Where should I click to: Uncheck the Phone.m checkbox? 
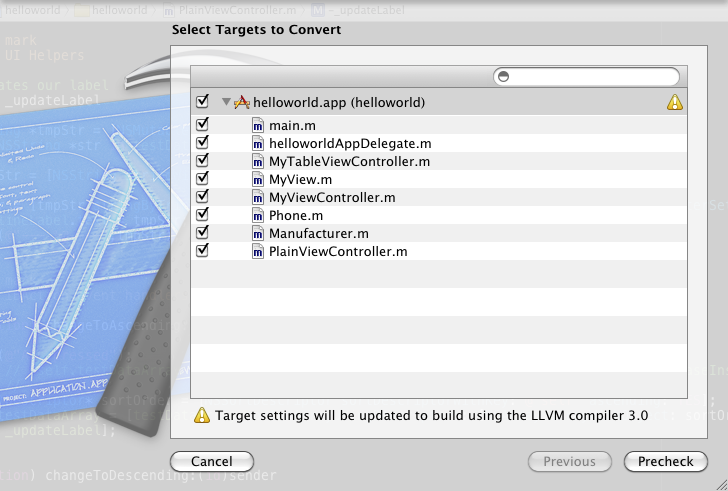[x=202, y=214]
